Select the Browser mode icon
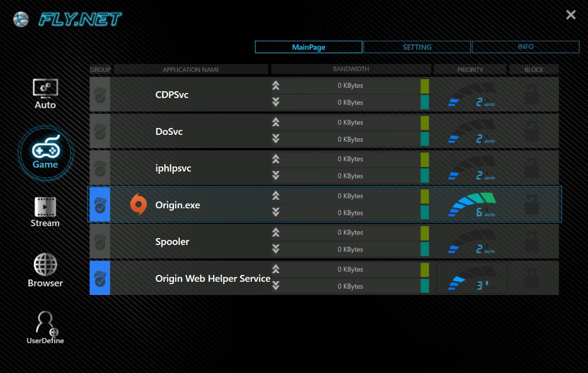Viewport: 588px width, 373px height. [x=45, y=270]
